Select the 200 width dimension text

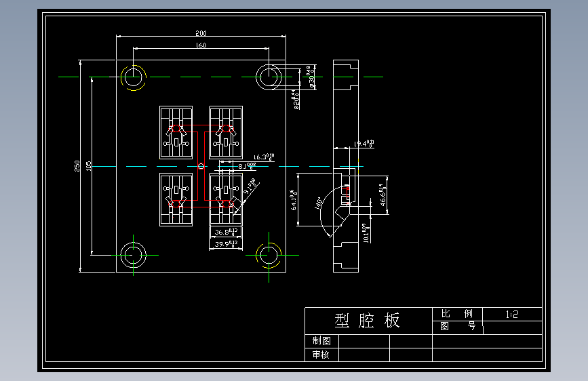click(201, 33)
